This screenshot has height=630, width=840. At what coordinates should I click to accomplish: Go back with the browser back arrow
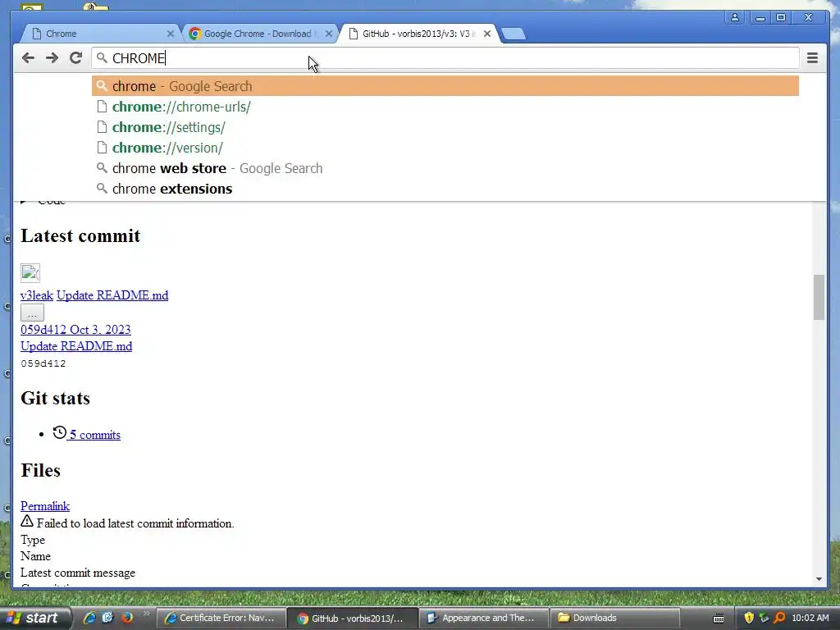coord(29,58)
